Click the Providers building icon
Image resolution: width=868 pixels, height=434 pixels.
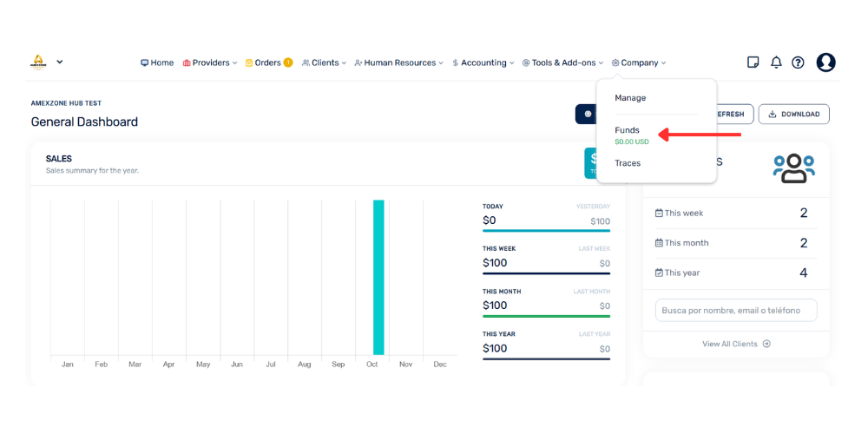click(187, 63)
